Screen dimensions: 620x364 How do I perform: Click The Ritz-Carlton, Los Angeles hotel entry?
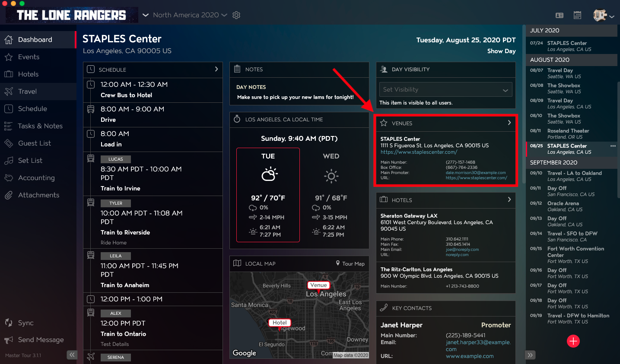446,278
